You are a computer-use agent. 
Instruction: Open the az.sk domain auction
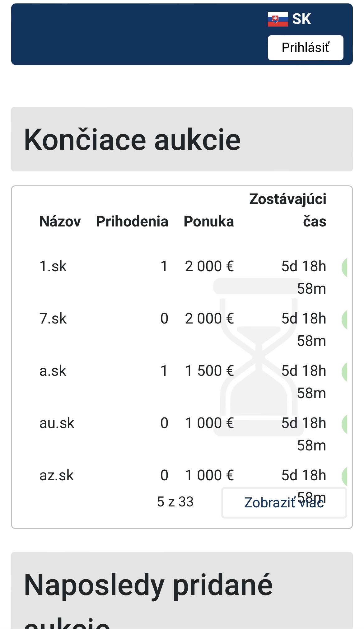point(57,476)
